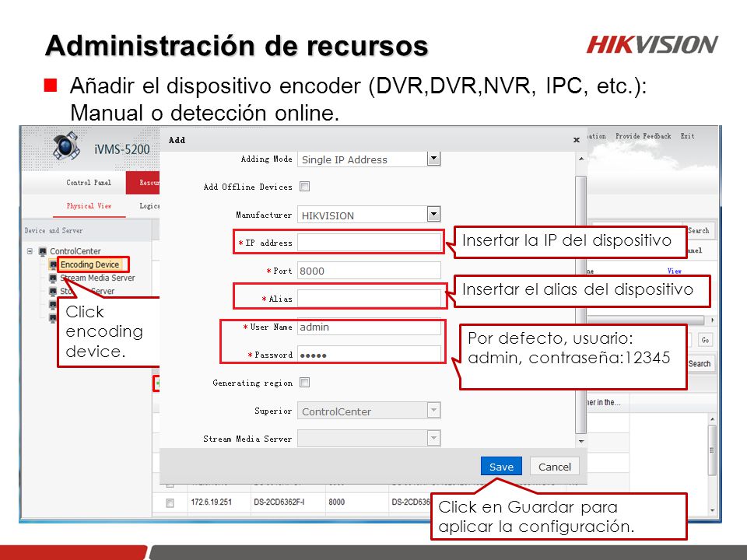Select the Logical View tab
The height and width of the screenshot is (560, 747).
(x=149, y=205)
